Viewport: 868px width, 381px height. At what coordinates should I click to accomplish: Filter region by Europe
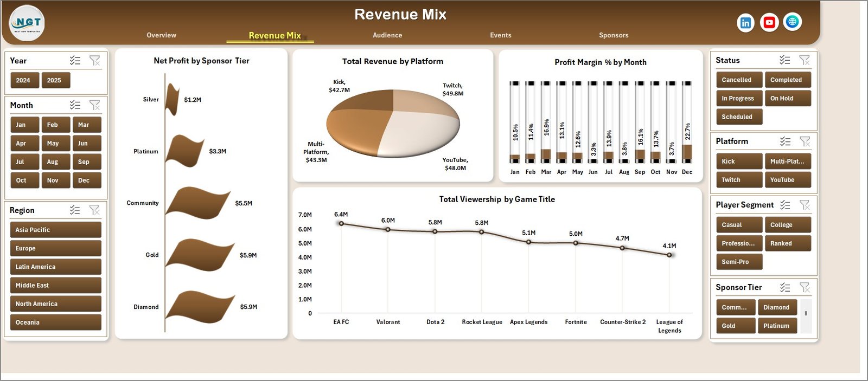click(x=55, y=248)
